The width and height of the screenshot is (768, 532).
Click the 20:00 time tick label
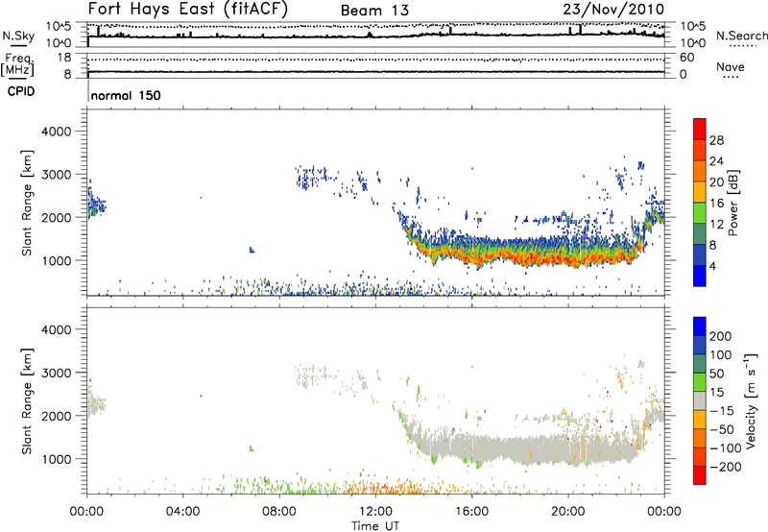coord(567,512)
